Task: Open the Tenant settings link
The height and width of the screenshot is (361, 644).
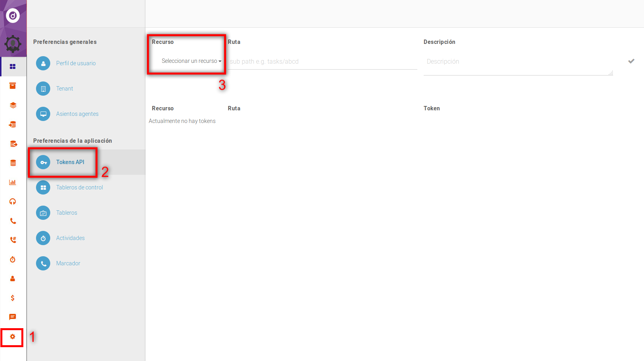Action: click(x=64, y=89)
